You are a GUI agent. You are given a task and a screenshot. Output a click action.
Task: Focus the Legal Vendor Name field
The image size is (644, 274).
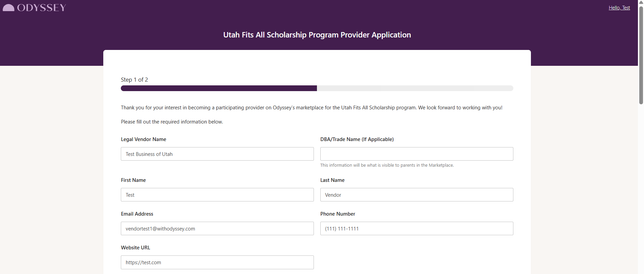tap(217, 154)
